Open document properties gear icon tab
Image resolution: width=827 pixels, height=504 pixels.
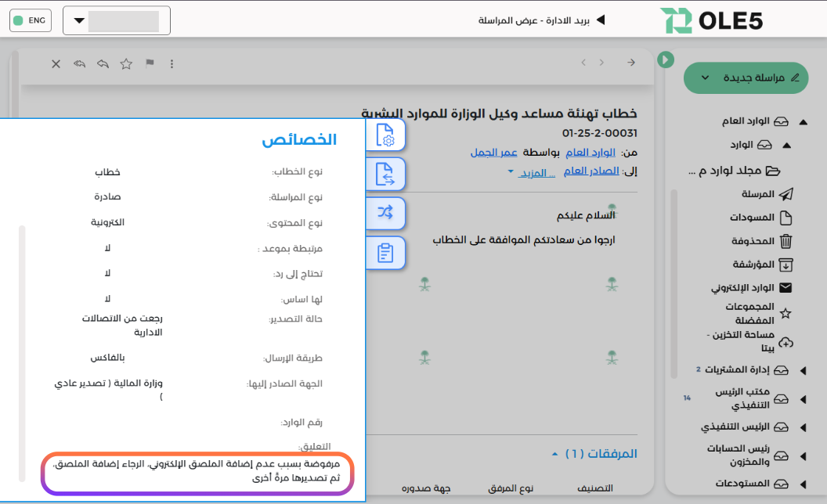point(385,135)
